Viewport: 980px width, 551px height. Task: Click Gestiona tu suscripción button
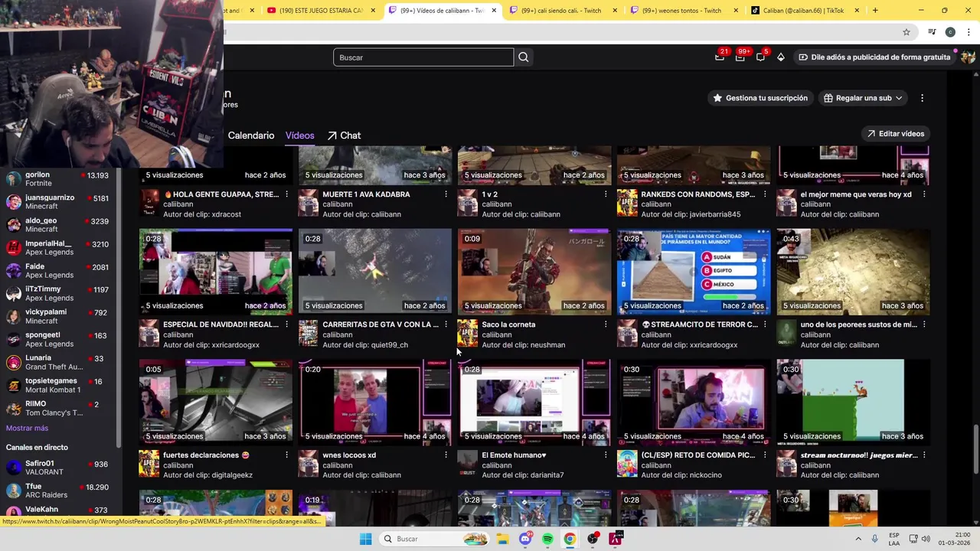[760, 98]
